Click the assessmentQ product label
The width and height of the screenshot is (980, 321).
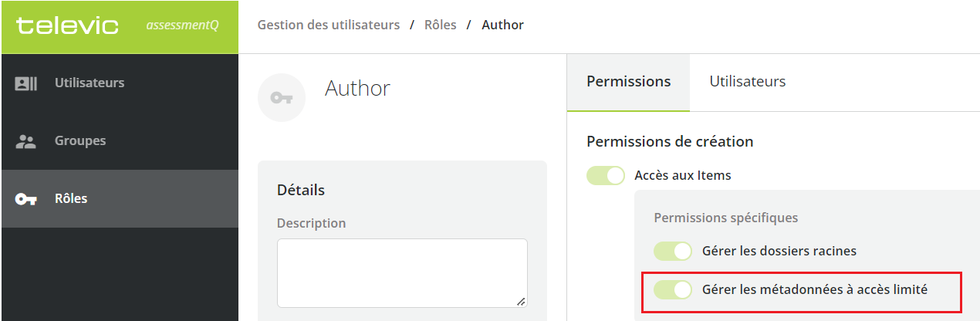pos(182,25)
